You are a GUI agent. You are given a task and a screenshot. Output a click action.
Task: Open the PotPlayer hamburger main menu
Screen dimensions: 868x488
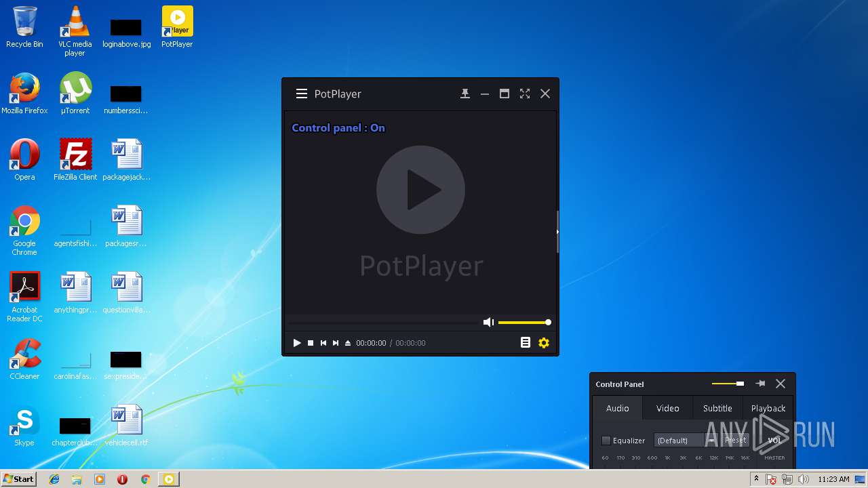(x=302, y=94)
